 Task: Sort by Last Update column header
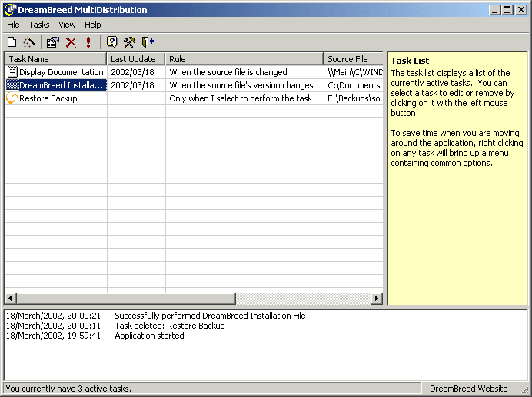(136, 59)
